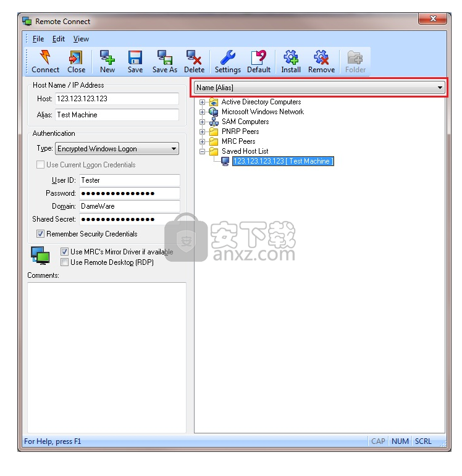Image resolution: width=462 pixels, height=476 pixels.
Task: Click the Host input field
Action: click(x=117, y=99)
